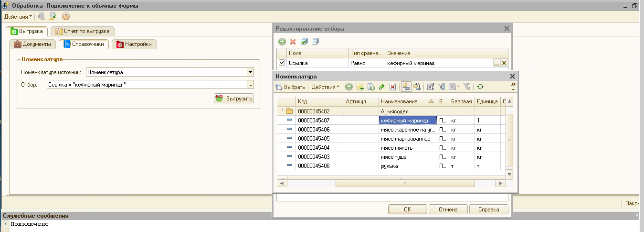Confirm filter with OK button
The width and height of the screenshot is (644, 232).
(407, 210)
